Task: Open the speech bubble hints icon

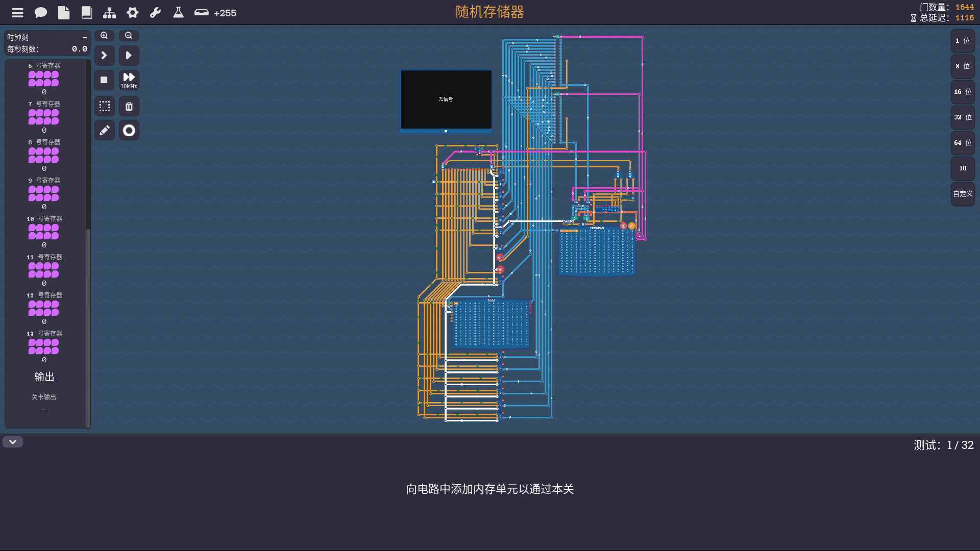Action: (x=41, y=13)
